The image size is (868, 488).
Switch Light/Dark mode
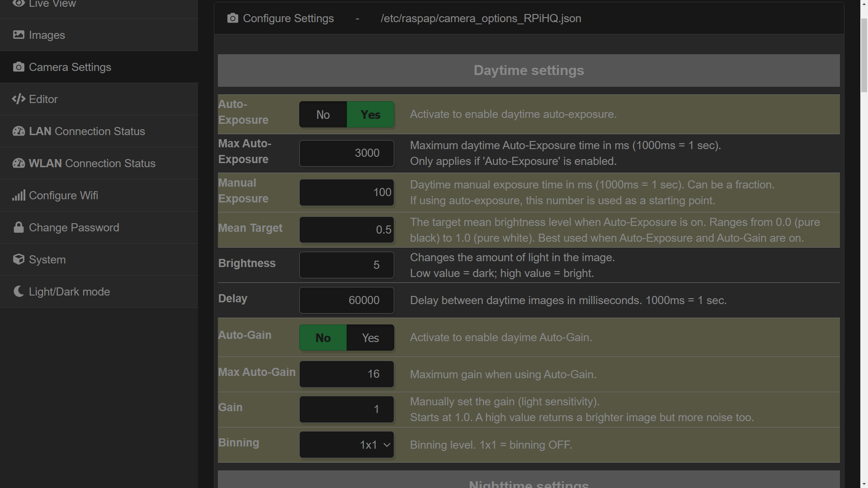click(99, 291)
